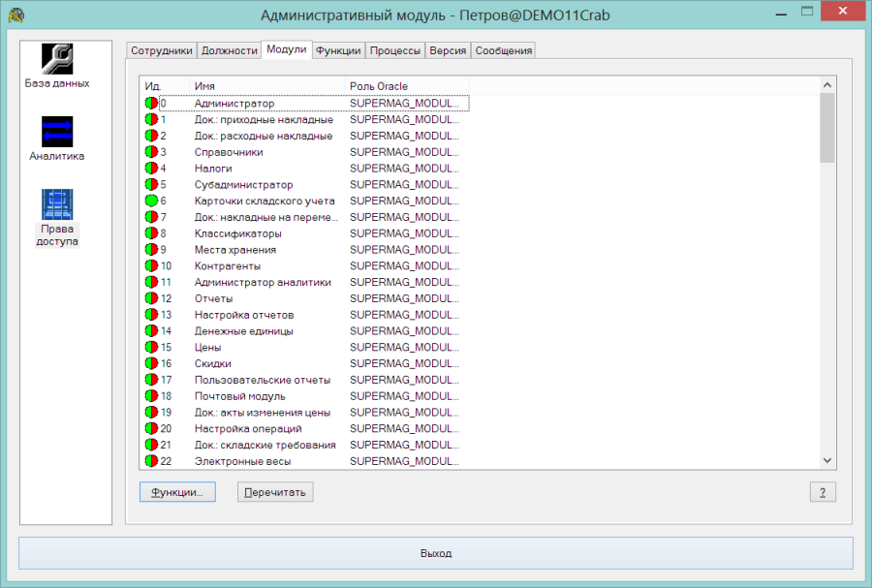Select the Электронные весы name text

(242, 461)
